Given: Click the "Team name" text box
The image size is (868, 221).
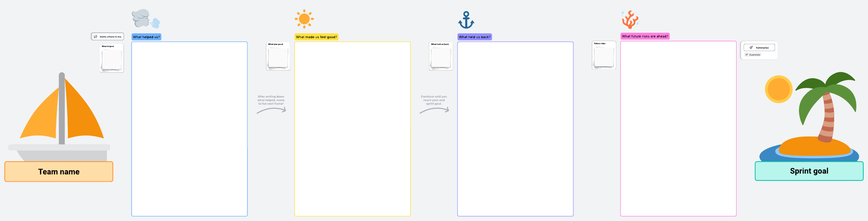Looking at the screenshot, I should click(59, 172).
